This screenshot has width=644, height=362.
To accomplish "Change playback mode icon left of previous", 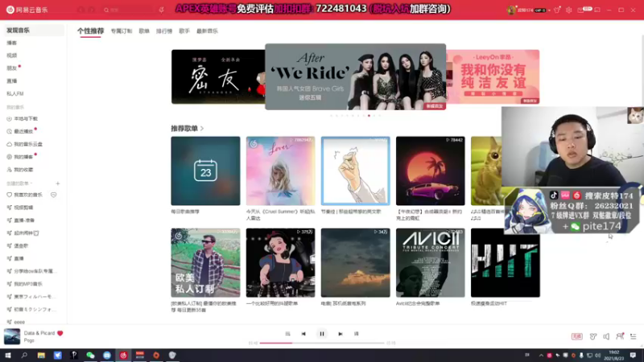I will pos(287,334).
